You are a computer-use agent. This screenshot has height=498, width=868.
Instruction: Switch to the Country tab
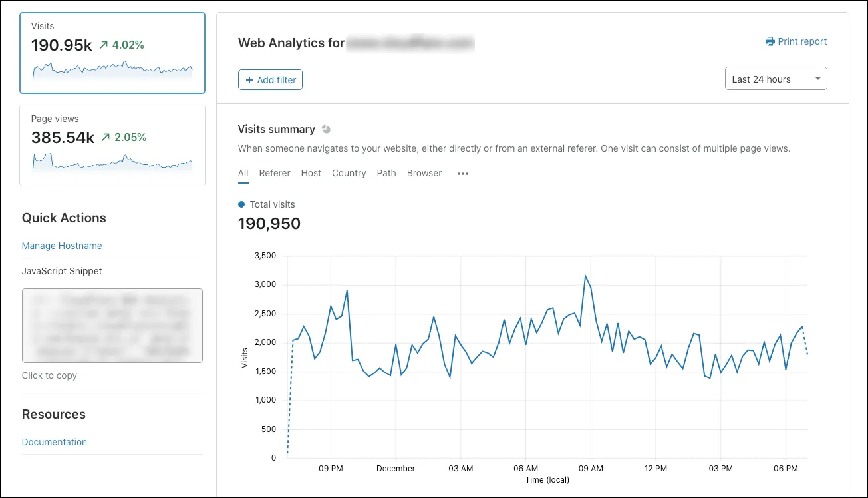(349, 173)
